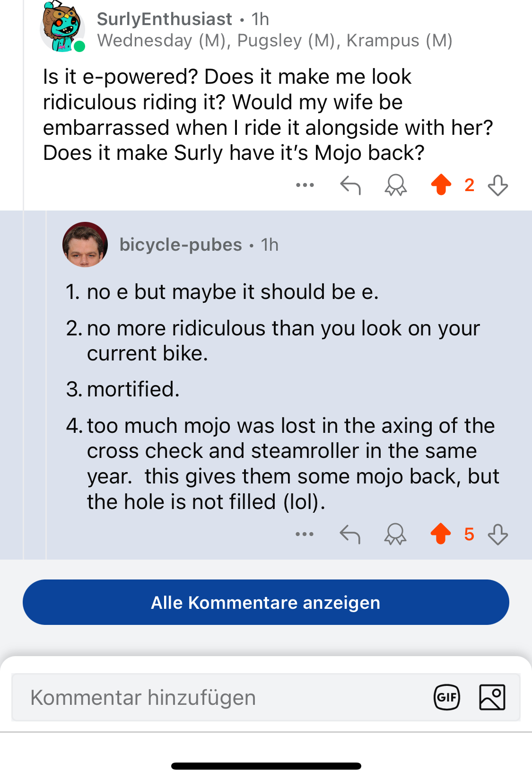
Task: Open more options on bicycle-pubes' comment
Action: pyautogui.click(x=305, y=534)
